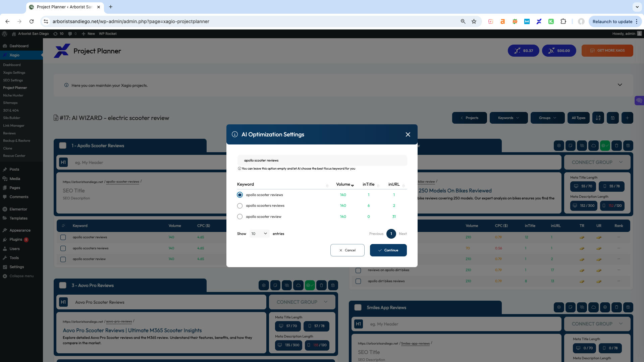Select the 'apollo scooter reviews' radio option
Image resolution: width=644 pixels, height=362 pixels.
point(240,195)
